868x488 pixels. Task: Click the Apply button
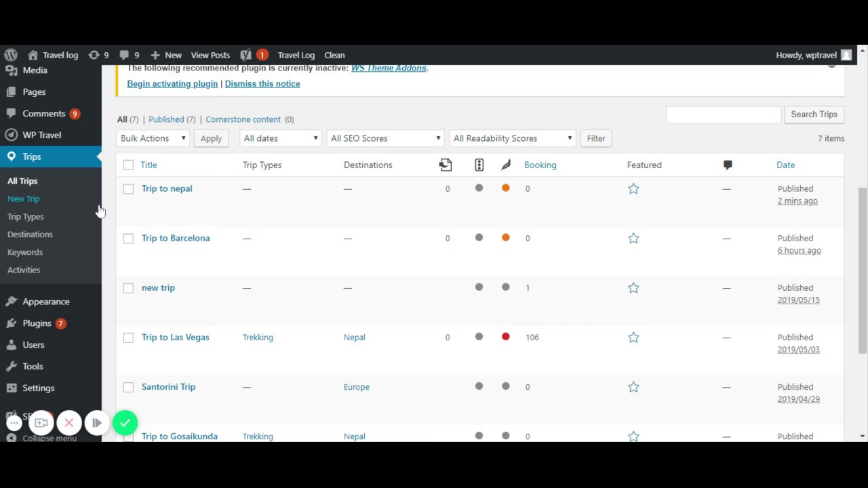(x=211, y=138)
